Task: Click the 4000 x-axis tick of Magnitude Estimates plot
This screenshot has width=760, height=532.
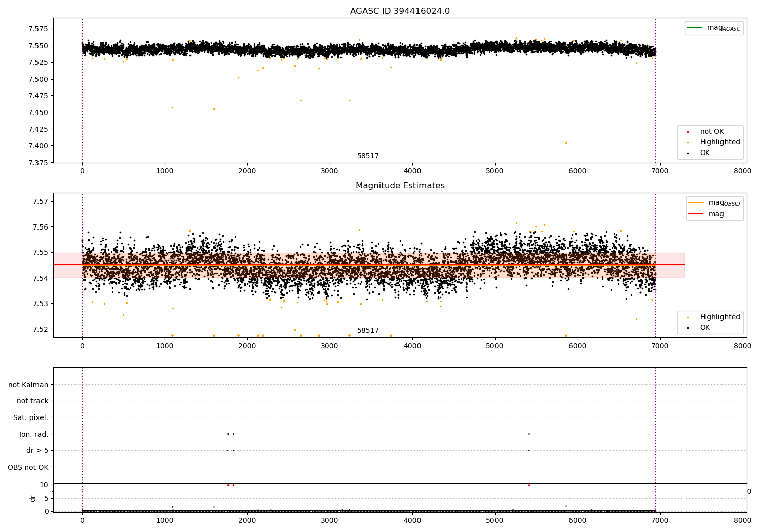Action: [412, 346]
